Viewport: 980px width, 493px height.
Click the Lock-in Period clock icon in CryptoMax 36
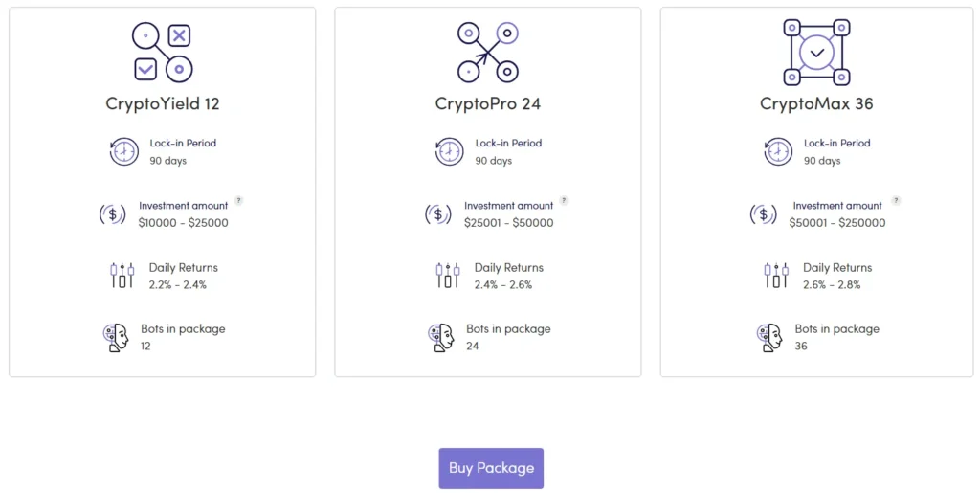click(778, 151)
